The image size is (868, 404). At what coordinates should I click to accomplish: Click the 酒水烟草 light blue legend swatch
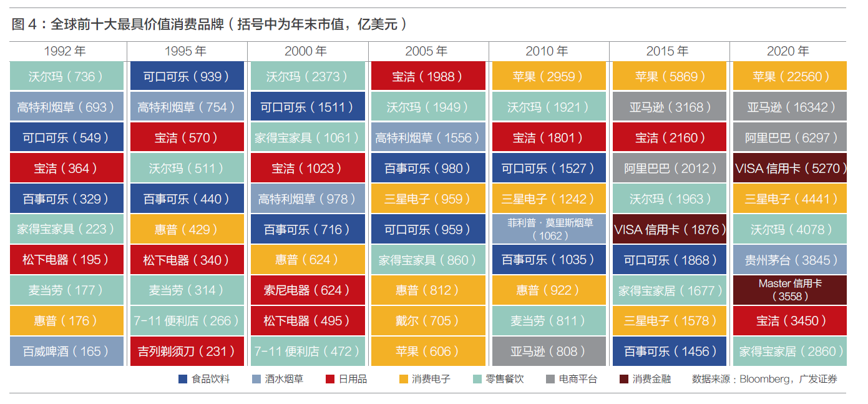pyautogui.click(x=256, y=379)
